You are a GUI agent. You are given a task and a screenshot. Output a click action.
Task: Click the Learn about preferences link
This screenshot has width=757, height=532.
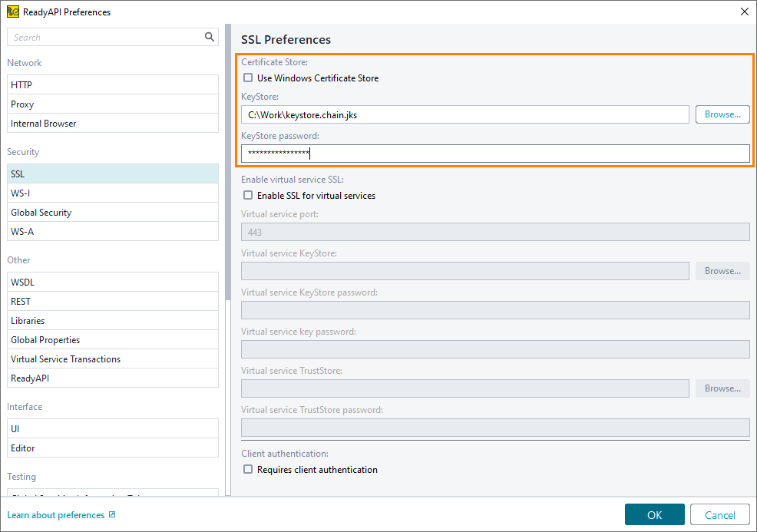(53, 514)
